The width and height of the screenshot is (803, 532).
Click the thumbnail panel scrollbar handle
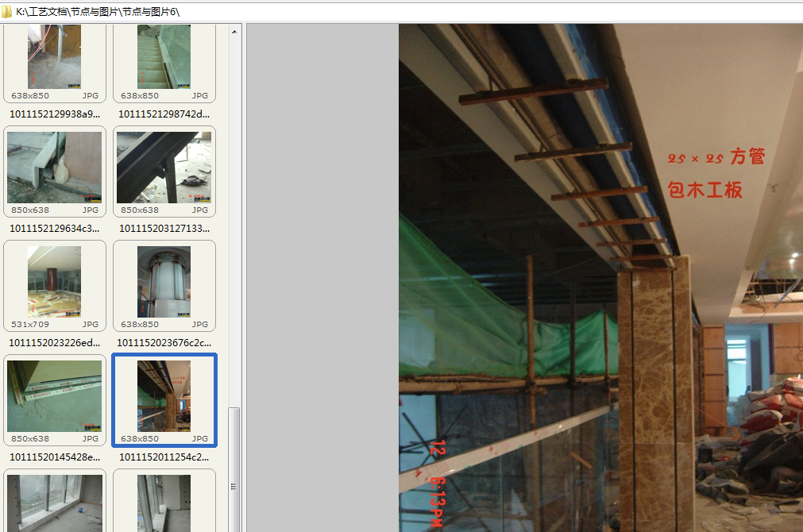coord(234,468)
